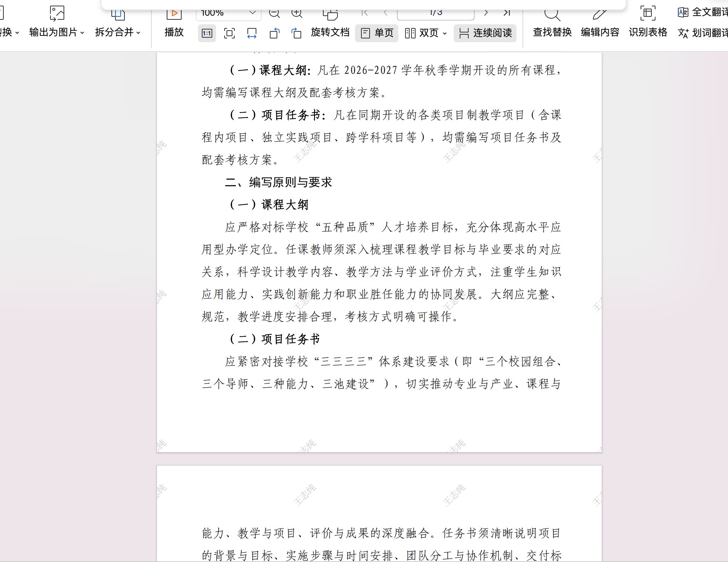Click the paragraph line starting 应紧密对接学校
The image size is (728, 562).
(393, 361)
